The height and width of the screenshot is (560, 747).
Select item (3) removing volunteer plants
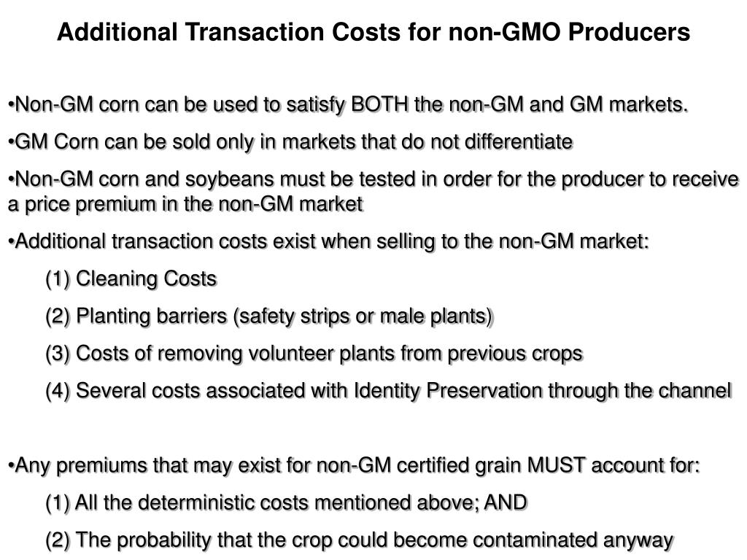(x=314, y=354)
